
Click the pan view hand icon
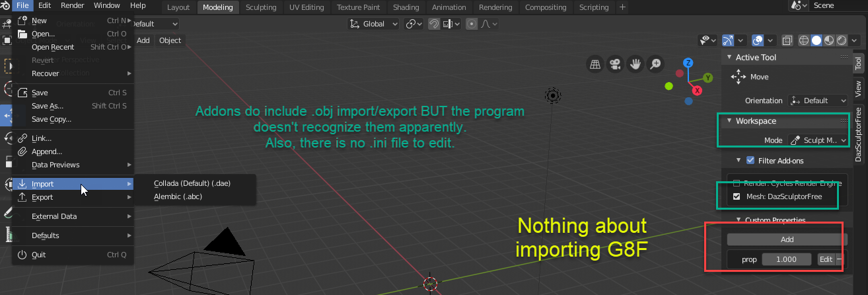coord(635,64)
